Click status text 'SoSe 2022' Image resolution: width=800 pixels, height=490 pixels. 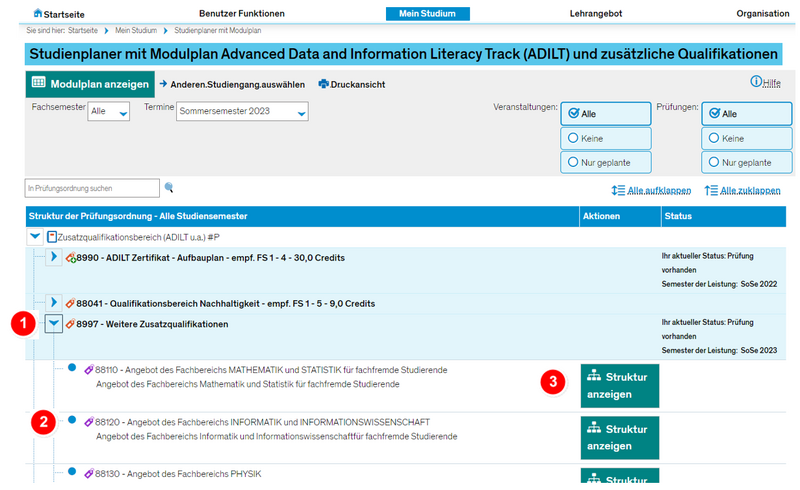(x=759, y=284)
